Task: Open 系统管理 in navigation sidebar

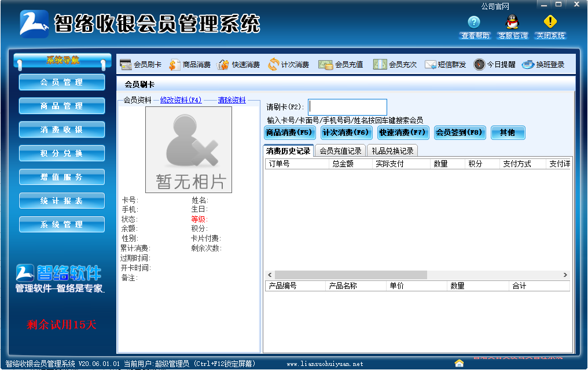Action: point(62,224)
